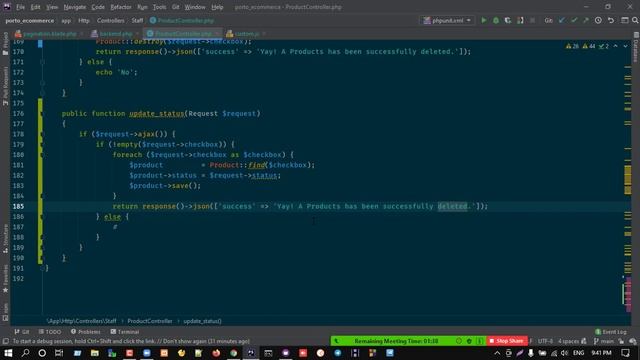640x360 pixels.
Task: Click Stop Share button
Action: click(x=507, y=340)
